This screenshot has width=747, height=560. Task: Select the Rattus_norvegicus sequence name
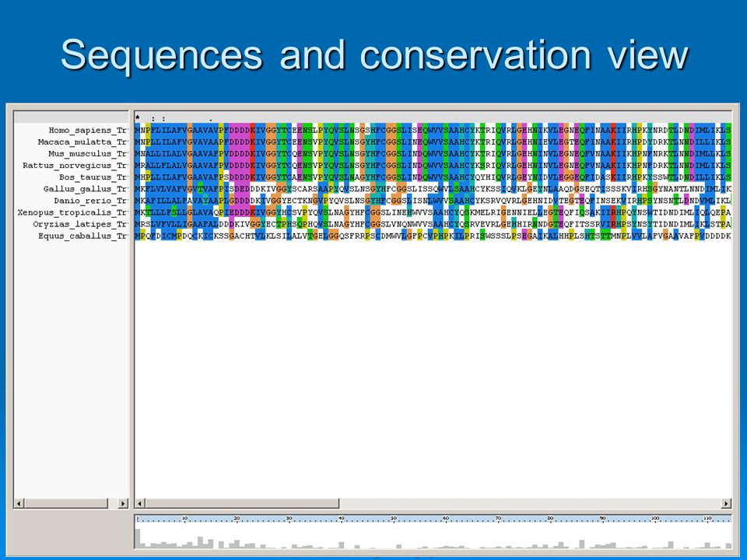tap(75, 165)
